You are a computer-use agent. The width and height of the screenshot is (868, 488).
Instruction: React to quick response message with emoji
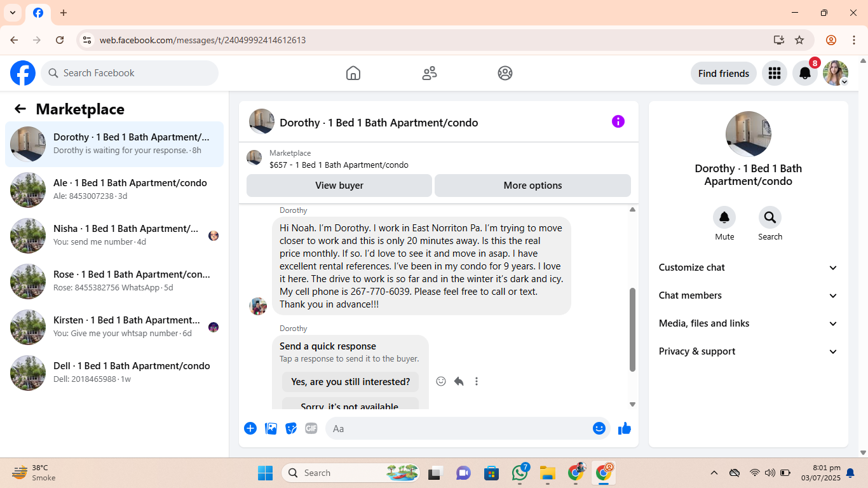click(x=441, y=381)
